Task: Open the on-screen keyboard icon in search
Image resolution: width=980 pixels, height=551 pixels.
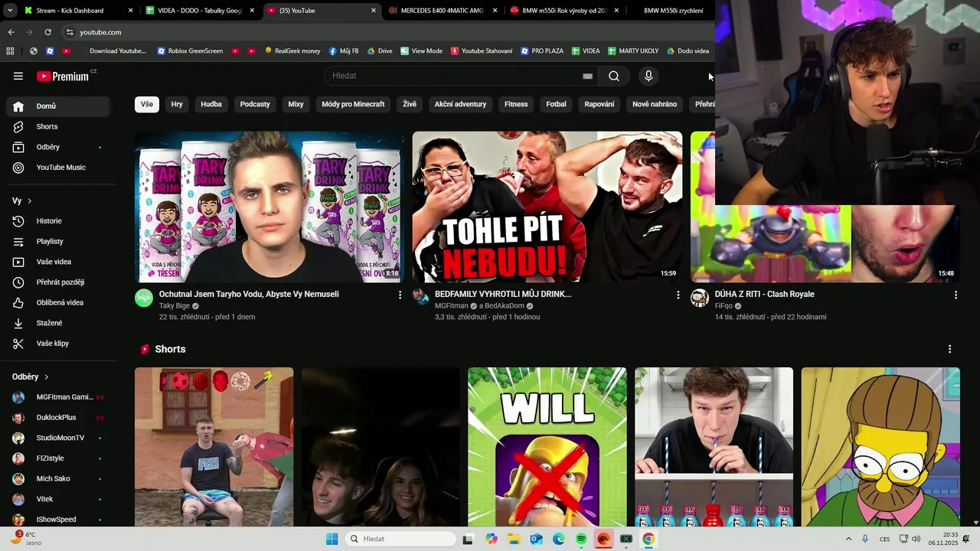Action: (587, 76)
